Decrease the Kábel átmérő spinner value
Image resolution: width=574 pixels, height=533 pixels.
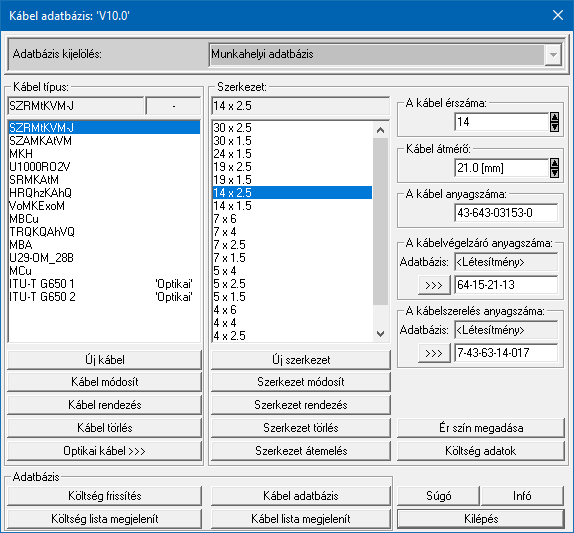click(555, 173)
